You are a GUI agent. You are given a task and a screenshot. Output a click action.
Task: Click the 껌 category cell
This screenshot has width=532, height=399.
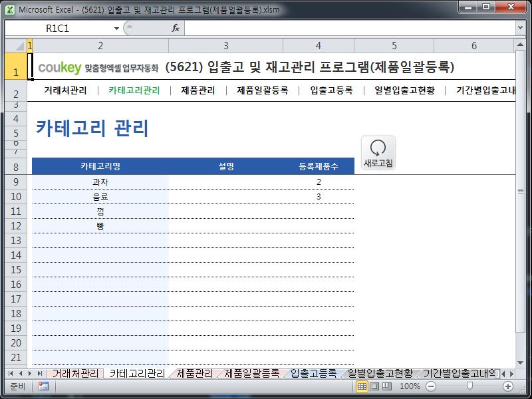coord(100,211)
